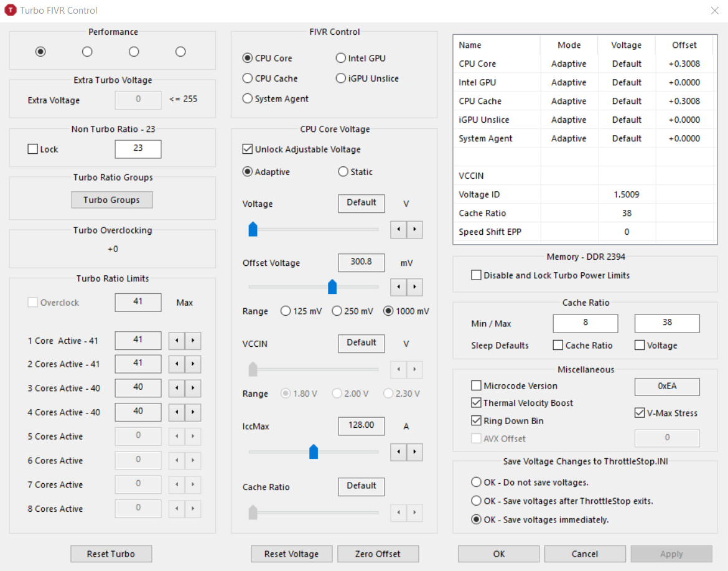Click the right arrow beside the Voltage slider
The width and height of the screenshot is (728, 571).
pyautogui.click(x=414, y=230)
